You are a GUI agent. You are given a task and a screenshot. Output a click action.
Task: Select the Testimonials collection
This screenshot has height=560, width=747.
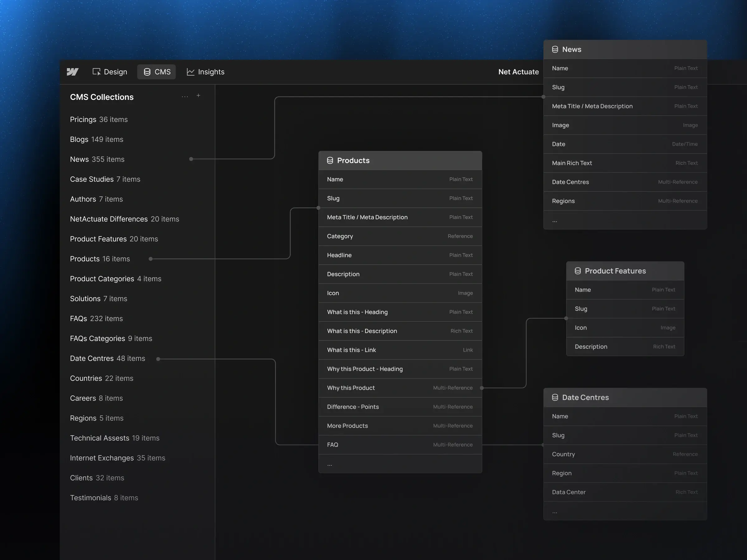point(104,498)
